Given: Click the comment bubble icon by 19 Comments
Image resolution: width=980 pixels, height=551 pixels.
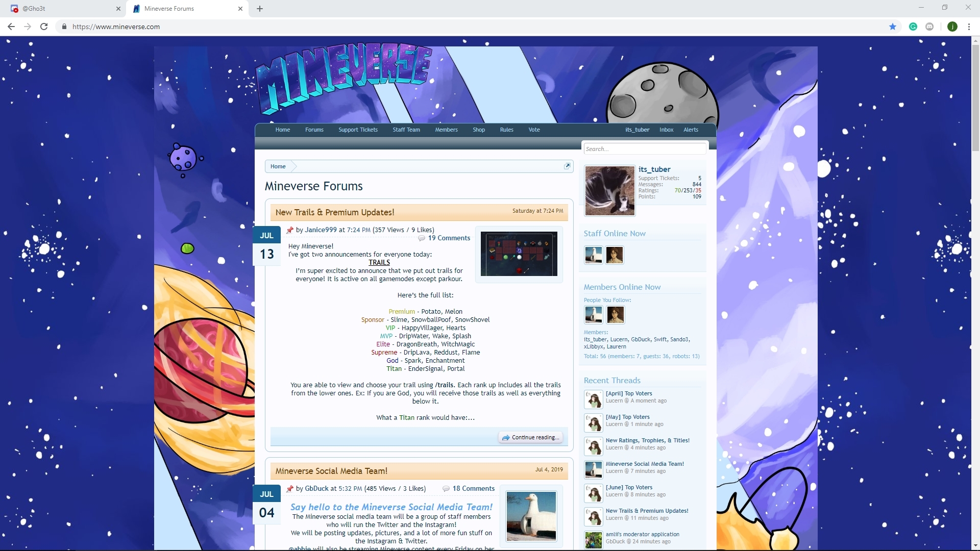Looking at the screenshot, I should [x=422, y=238].
